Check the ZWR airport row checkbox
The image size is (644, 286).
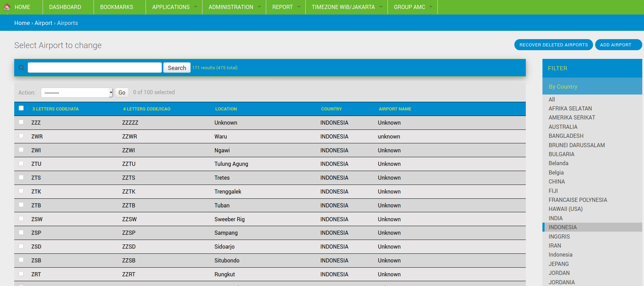click(21, 136)
